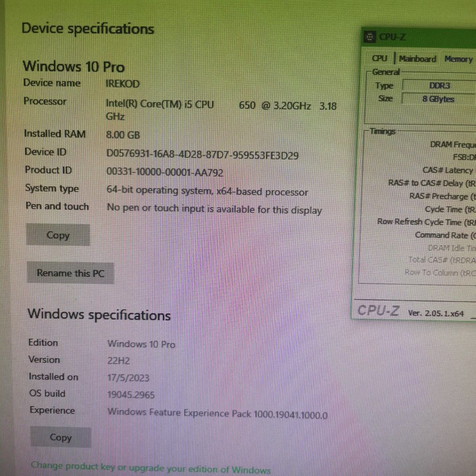Select the Memory tab in CPU-Z

tap(458, 59)
